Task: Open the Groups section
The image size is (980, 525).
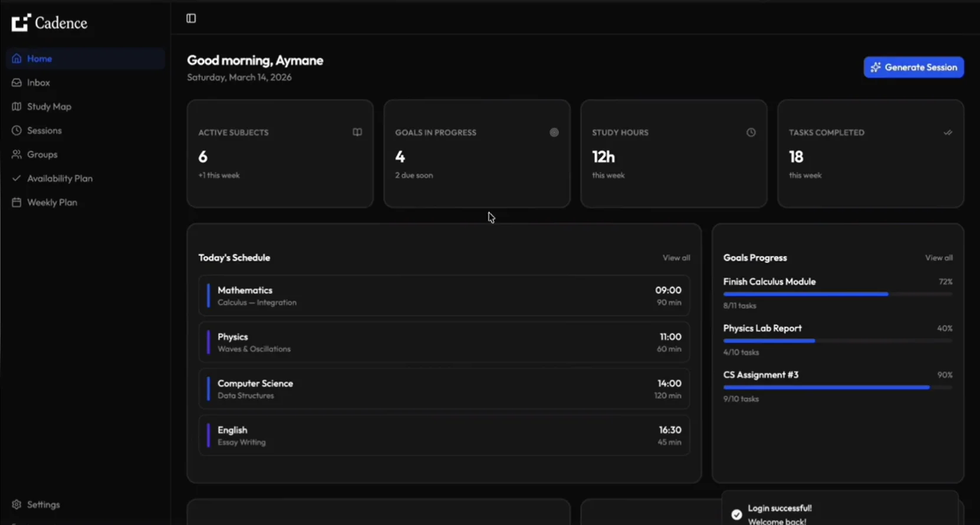Action: 85,154
